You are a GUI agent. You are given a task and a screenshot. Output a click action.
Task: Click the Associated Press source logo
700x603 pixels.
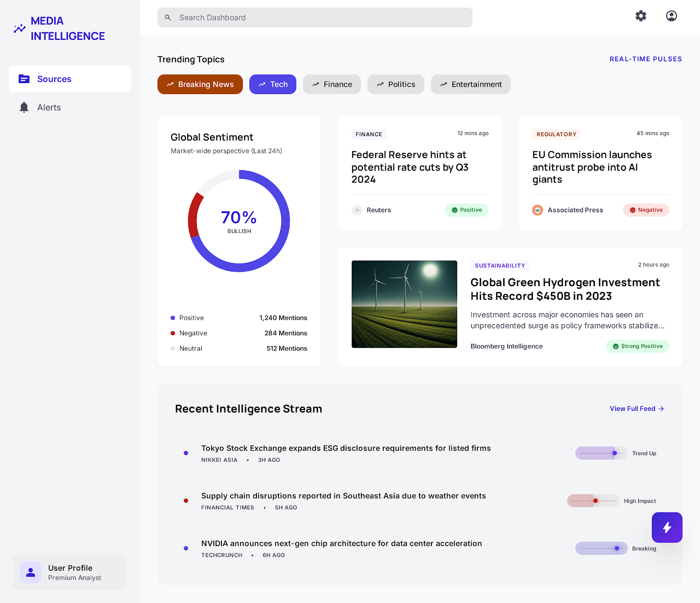pyautogui.click(x=537, y=210)
